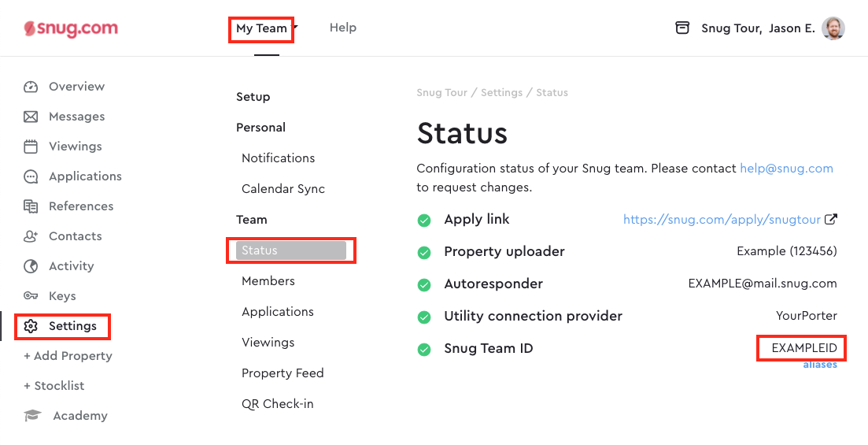The image size is (868, 445).
Task: Select Setup settings section
Action: [x=253, y=97]
